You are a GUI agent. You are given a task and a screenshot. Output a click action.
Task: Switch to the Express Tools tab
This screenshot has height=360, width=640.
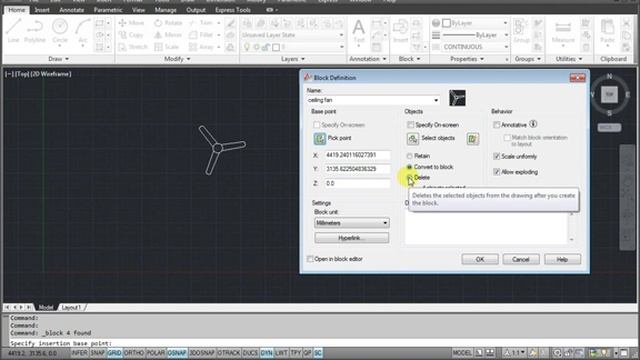coord(233,10)
